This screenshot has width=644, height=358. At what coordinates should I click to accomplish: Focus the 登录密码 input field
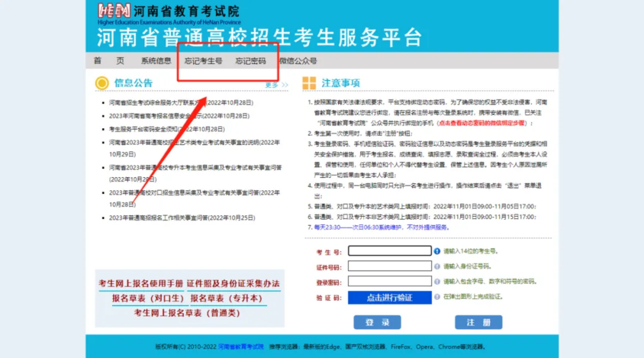point(390,281)
